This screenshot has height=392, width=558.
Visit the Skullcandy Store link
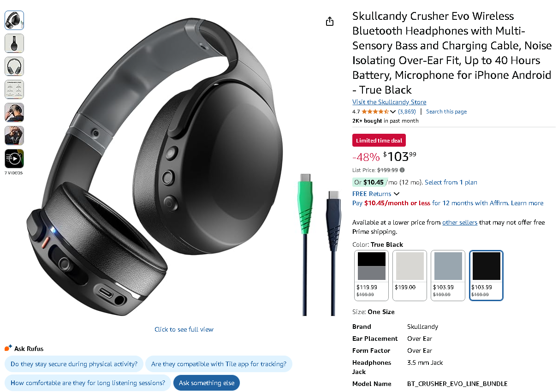tap(389, 102)
